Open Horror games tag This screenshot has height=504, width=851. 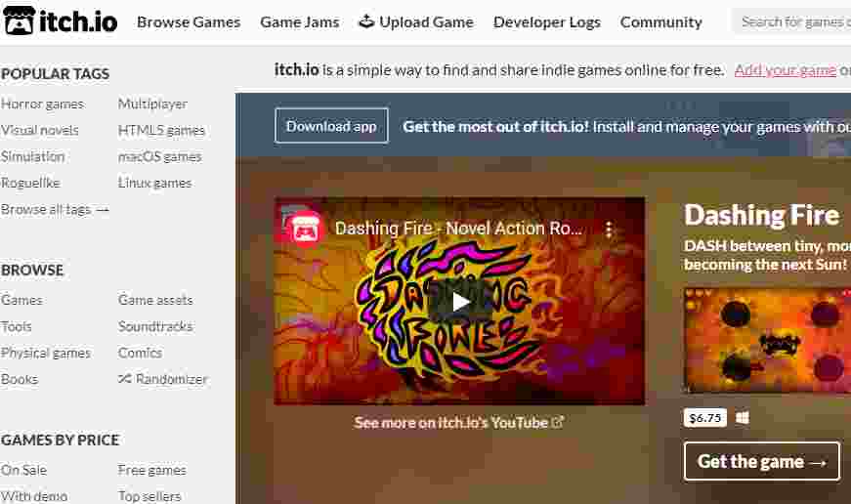(42, 105)
